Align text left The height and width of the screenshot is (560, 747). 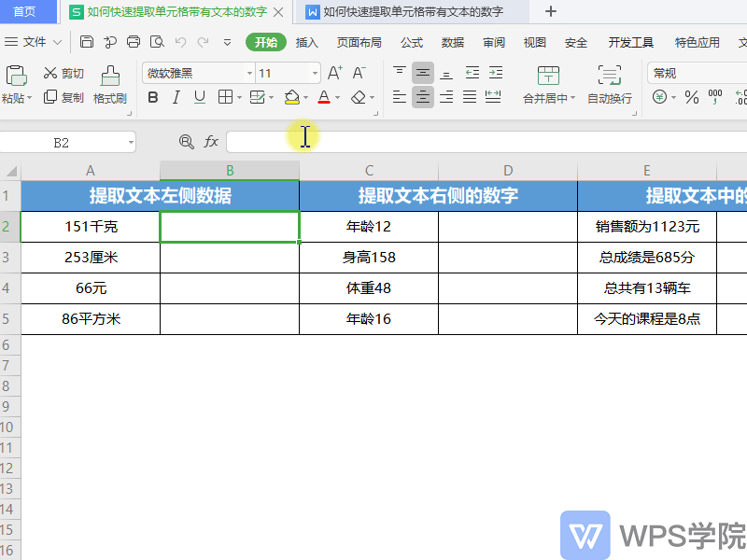tap(400, 97)
